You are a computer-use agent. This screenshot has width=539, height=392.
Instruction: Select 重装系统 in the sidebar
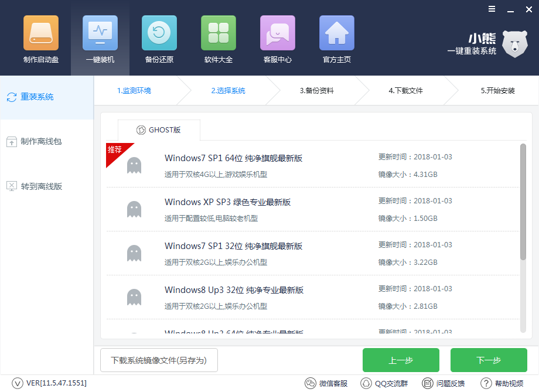pyautogui.click(x=47, y=97)
